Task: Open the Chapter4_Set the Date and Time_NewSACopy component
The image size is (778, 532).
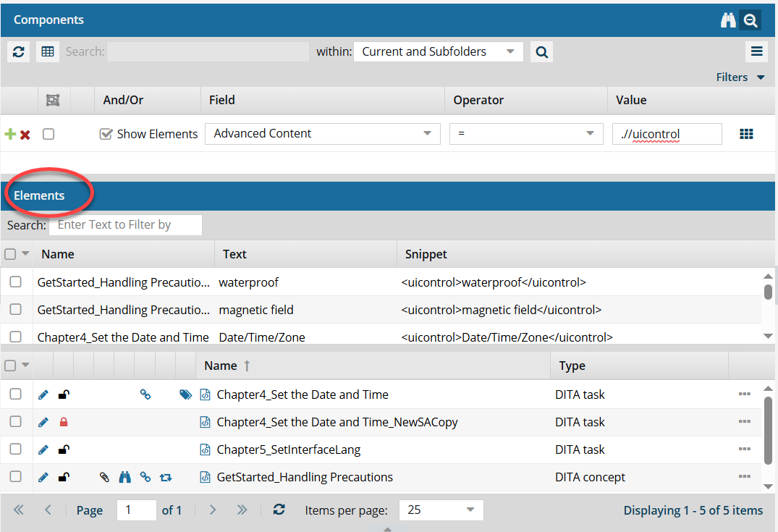Action: [x=337, y=422]
